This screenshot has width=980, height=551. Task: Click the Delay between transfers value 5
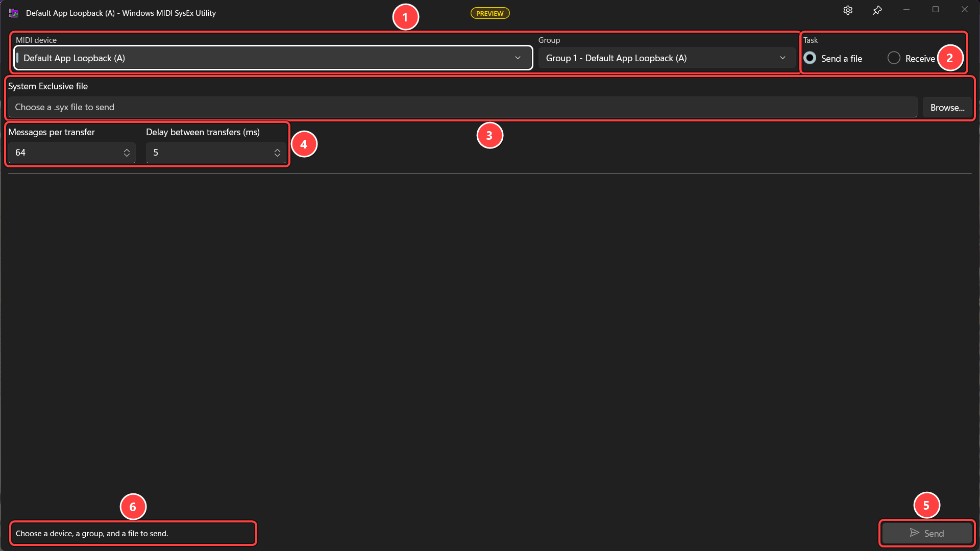point(156,153)
